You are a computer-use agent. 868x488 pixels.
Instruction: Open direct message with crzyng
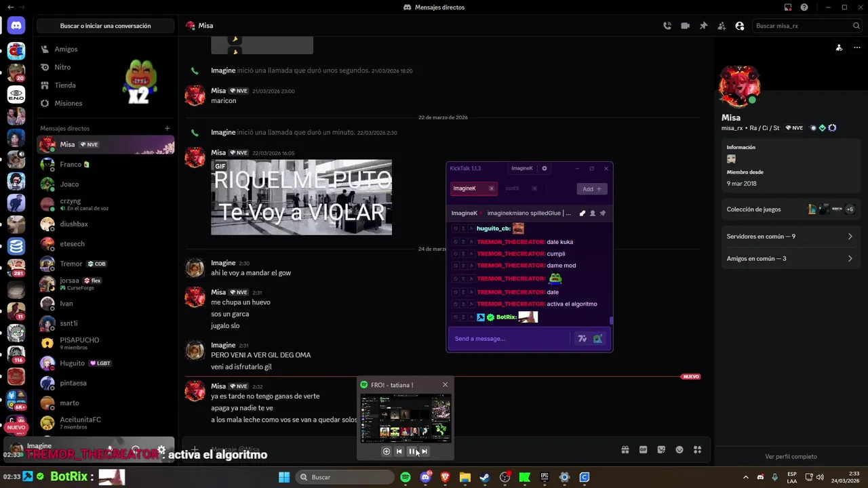[106, 204]
